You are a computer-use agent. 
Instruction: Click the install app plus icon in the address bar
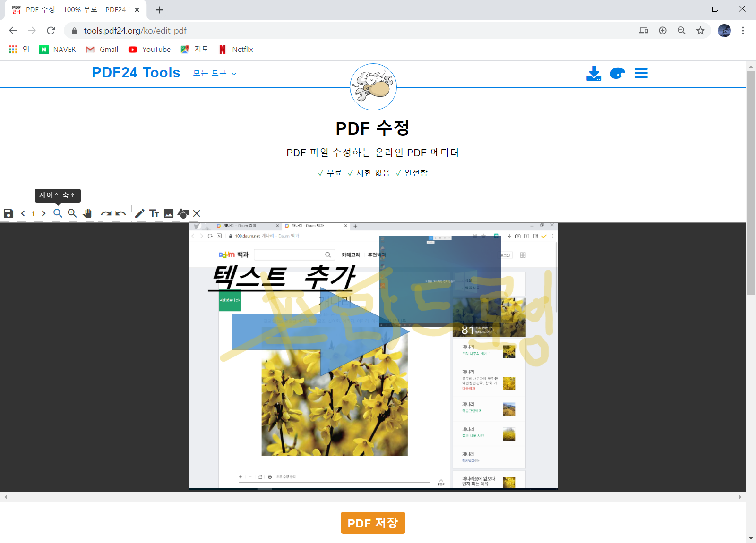pyautogui.click(x=662, y=31)
